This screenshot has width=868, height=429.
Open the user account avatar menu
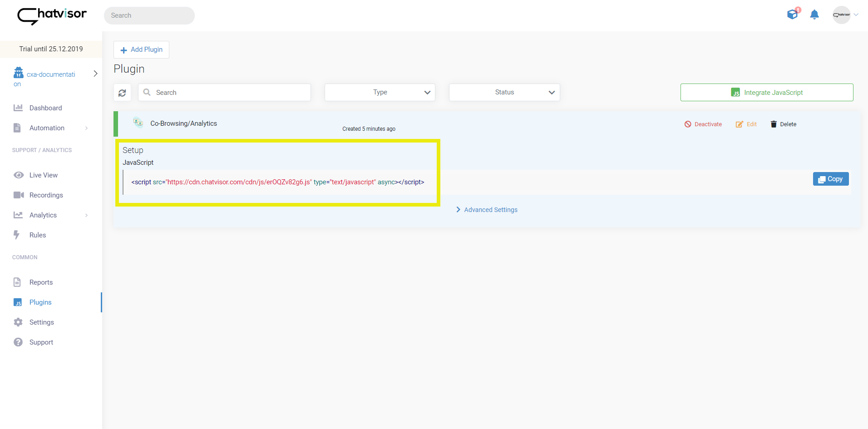842,15
